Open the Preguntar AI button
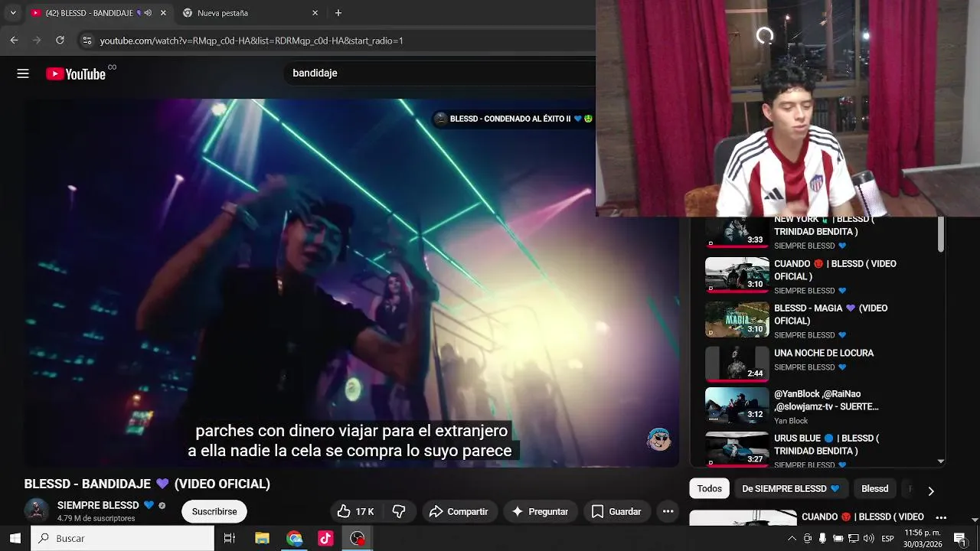The width and height of the screenshot is (980, 551). (x=540, y=511)
